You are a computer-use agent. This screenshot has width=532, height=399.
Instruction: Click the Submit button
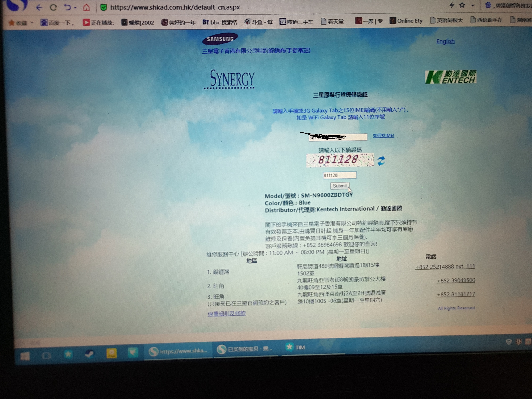tap(340, 186)
